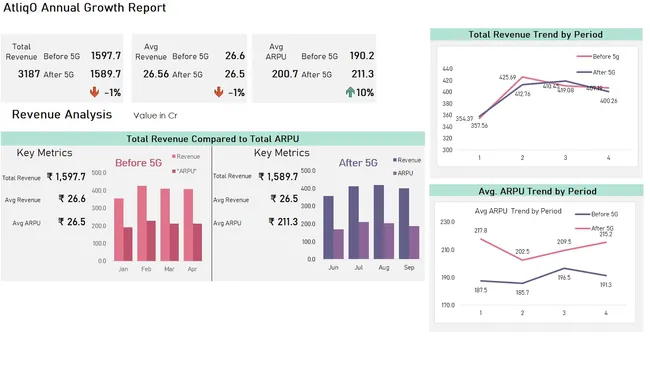The width and height of the screenshot is (650, 366).
Task: Click the Revenue Analysis heading
Action: [x=62, y=114]
